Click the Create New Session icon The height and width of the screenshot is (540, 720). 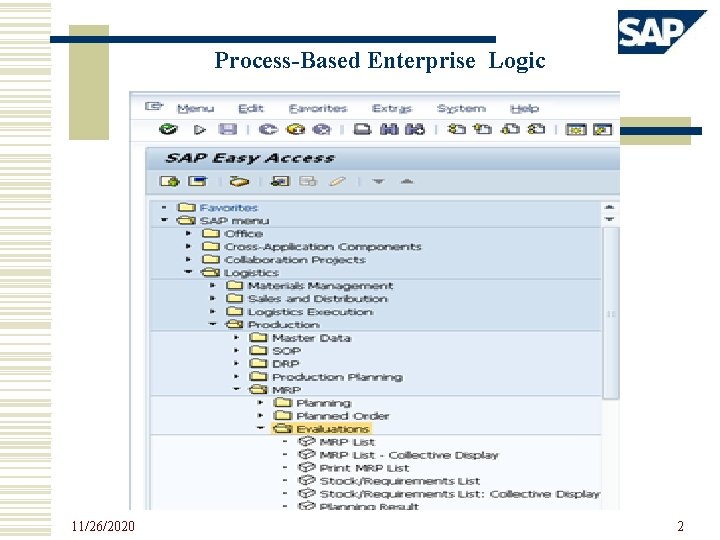(x=577, y=130)
